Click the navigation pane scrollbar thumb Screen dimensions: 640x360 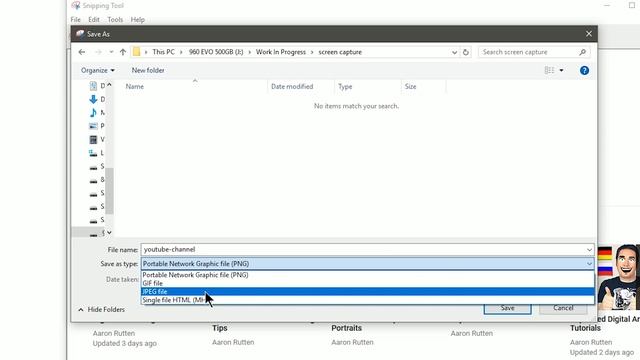pos(109,191)
